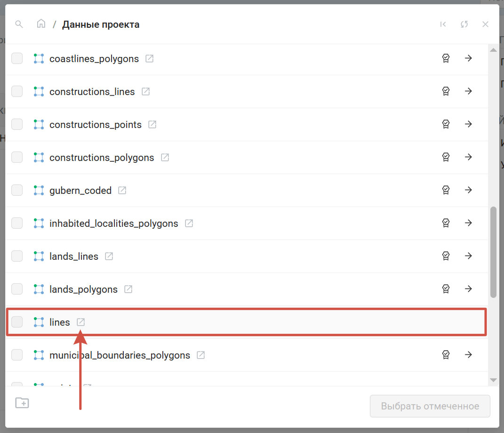Navigate into inhabited_localities_polygons via arrow
Image resolution: width=504 pixels, height=433 pixels.
[468, 223]
